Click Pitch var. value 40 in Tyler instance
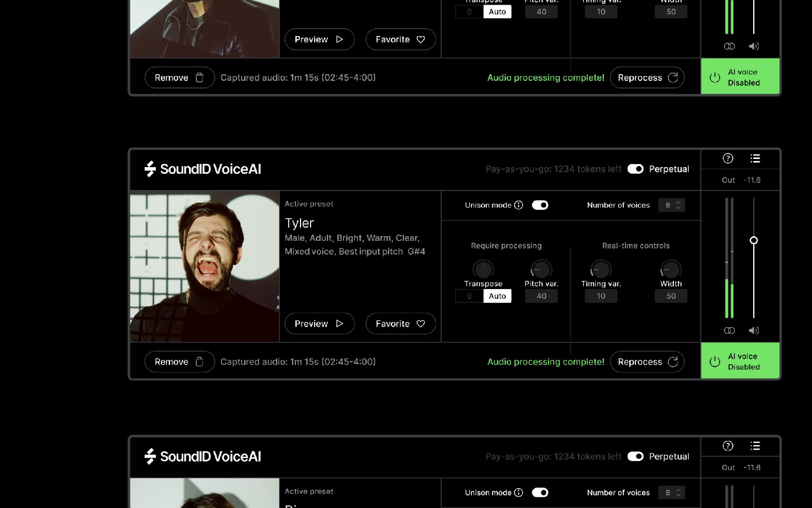 pyautogui.click(x=542, y=296)
